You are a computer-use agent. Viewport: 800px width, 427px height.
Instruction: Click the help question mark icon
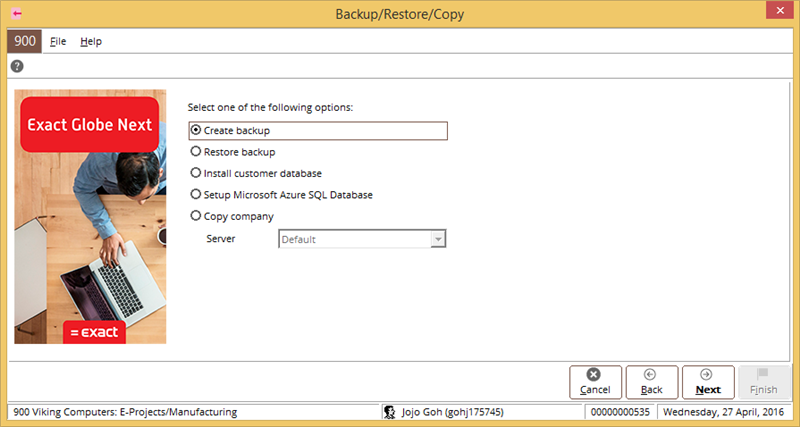(x=17, y=66)
